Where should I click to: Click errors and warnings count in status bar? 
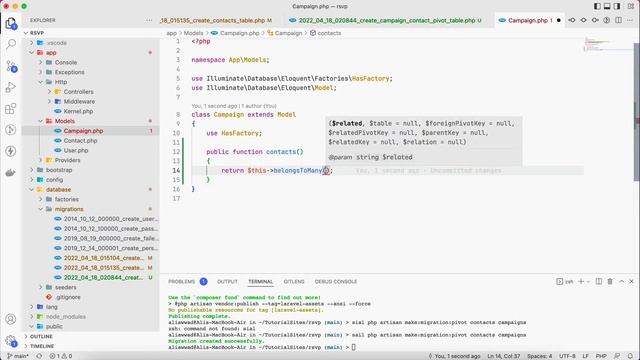click(x=60, y=356)
